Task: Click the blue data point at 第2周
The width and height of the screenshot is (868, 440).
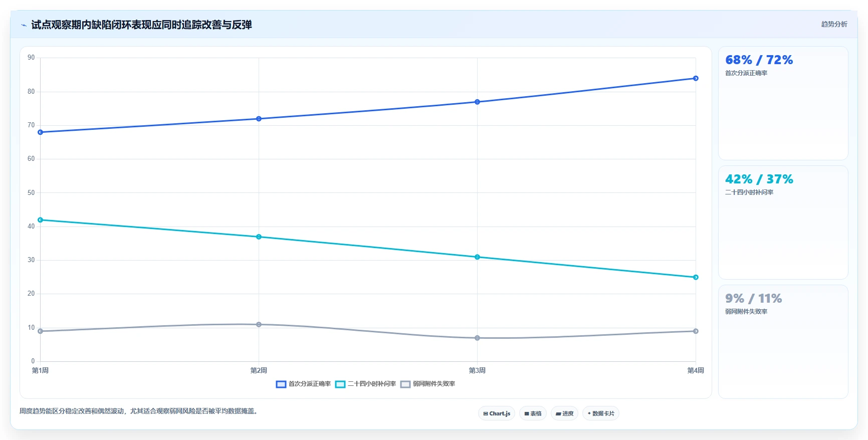Action: (x=259, y=119)
